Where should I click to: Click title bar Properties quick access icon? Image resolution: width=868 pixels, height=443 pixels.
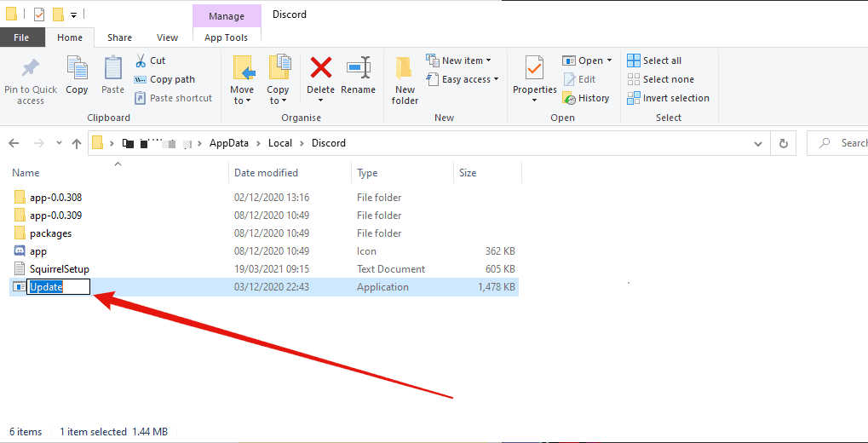pyautogui.click(x=38, y=14)
